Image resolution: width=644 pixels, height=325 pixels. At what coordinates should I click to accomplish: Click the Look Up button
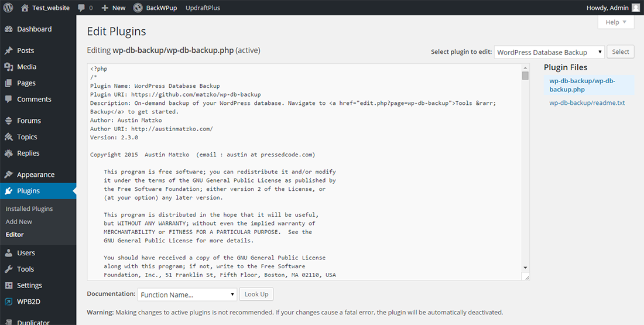pos(256,294)
